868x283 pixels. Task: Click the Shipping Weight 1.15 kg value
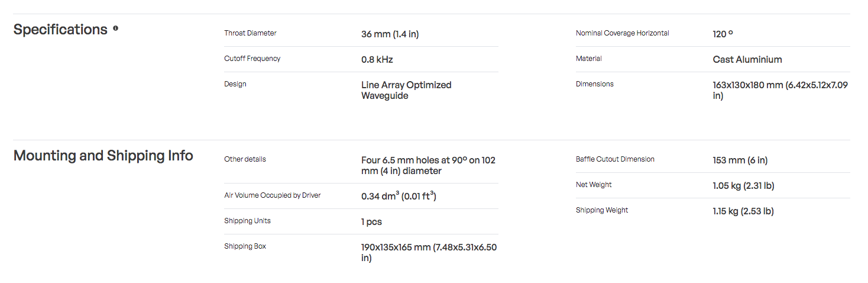click(x=743, y=211)
